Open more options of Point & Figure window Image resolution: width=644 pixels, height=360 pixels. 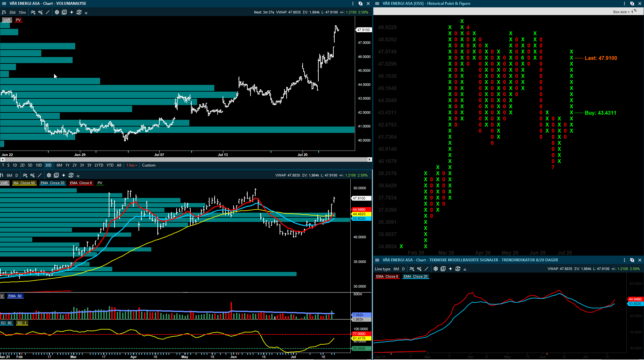click(624, 4)
